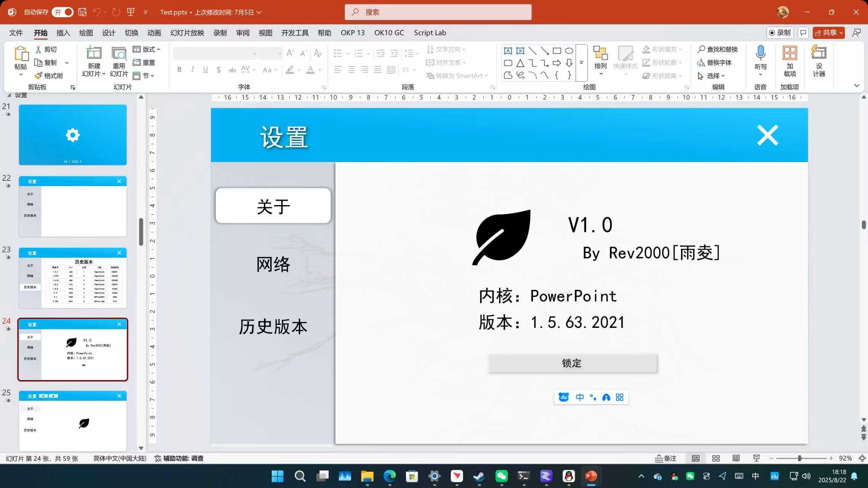Click the Reset slide button
Screen dimensions: 868x488
tap(144, 63)
